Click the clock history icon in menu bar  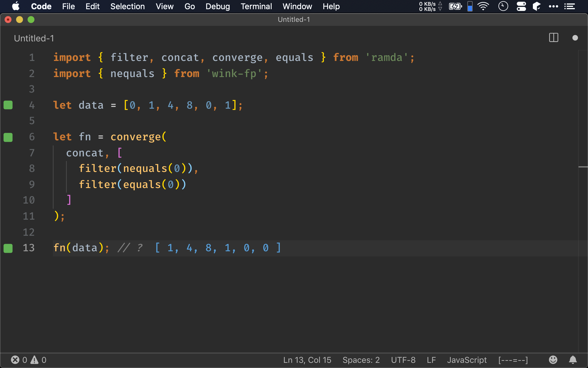(x=503, y=6)
